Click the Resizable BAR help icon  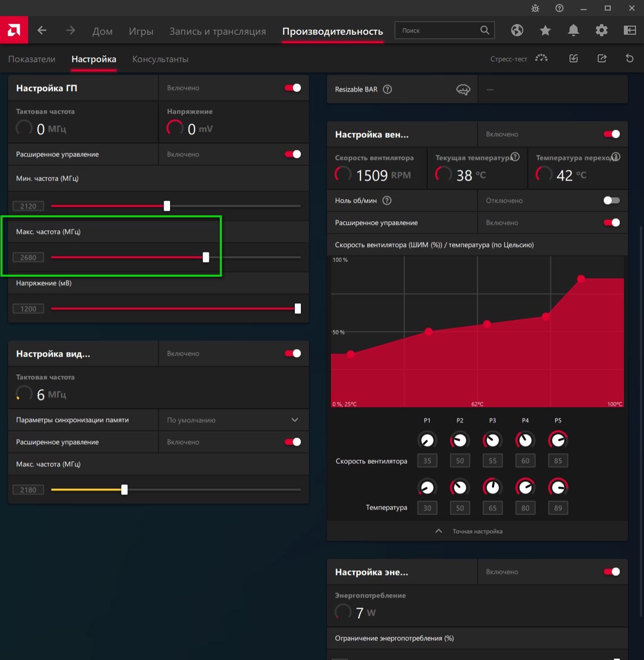tap(387, 89)
